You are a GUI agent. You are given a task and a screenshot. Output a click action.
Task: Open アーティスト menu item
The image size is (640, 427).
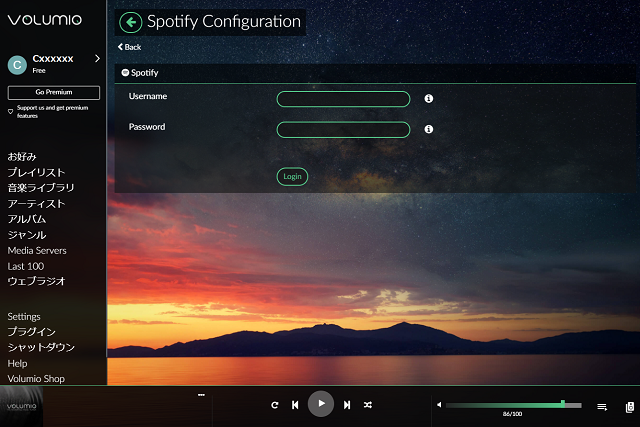(x=36, y=203)
